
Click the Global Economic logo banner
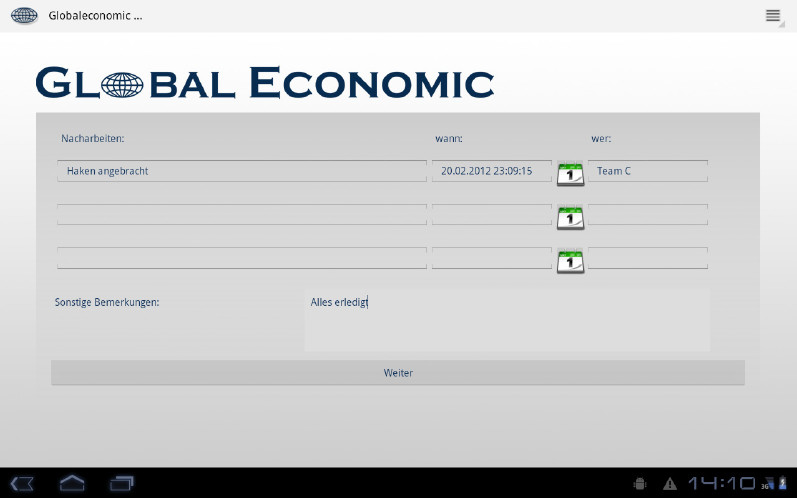click(x=265, y=82)
